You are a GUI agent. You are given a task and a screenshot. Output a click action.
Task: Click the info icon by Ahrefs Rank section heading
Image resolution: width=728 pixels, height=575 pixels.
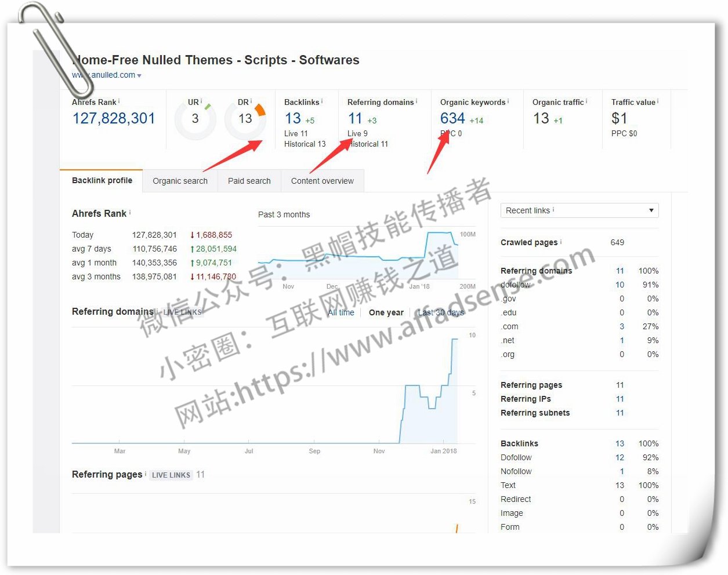(x=130, y=213)
